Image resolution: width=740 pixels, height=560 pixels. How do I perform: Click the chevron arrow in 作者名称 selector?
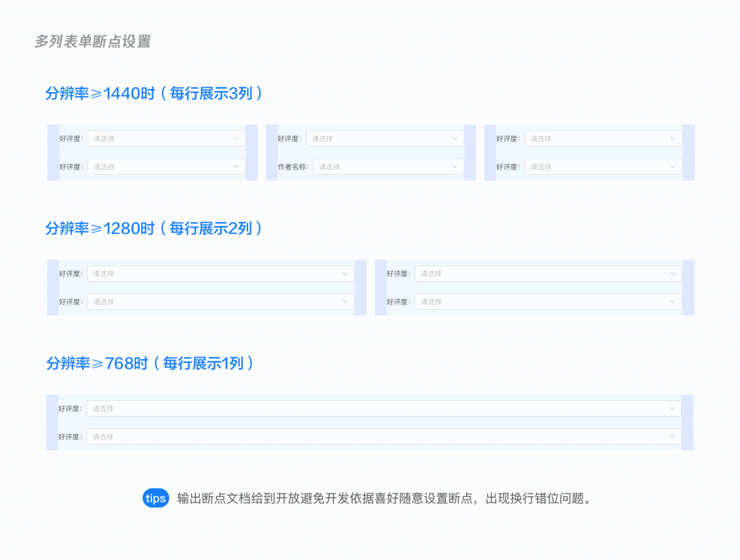click(456, 166)
